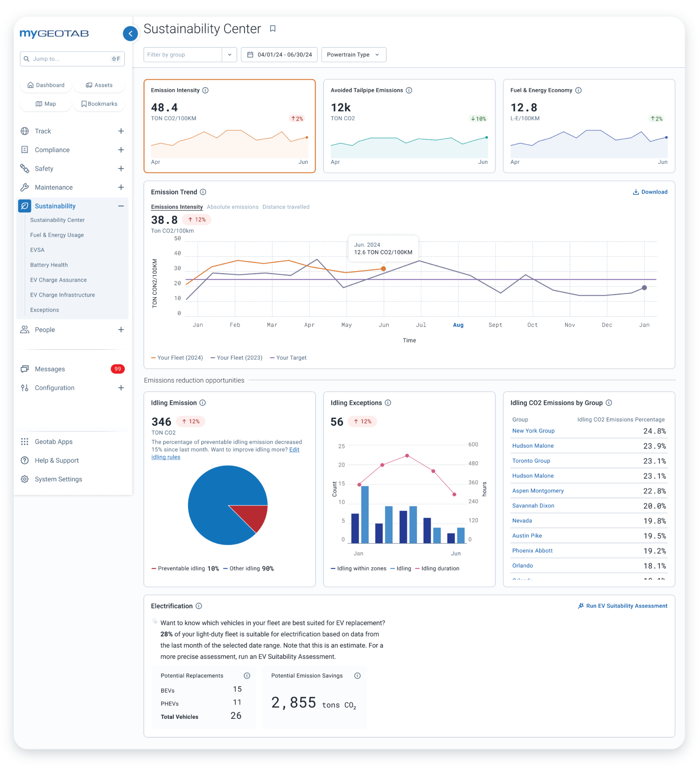Click the Jump to search field
This screenshot has width=700, height=768.
(72, 59)
